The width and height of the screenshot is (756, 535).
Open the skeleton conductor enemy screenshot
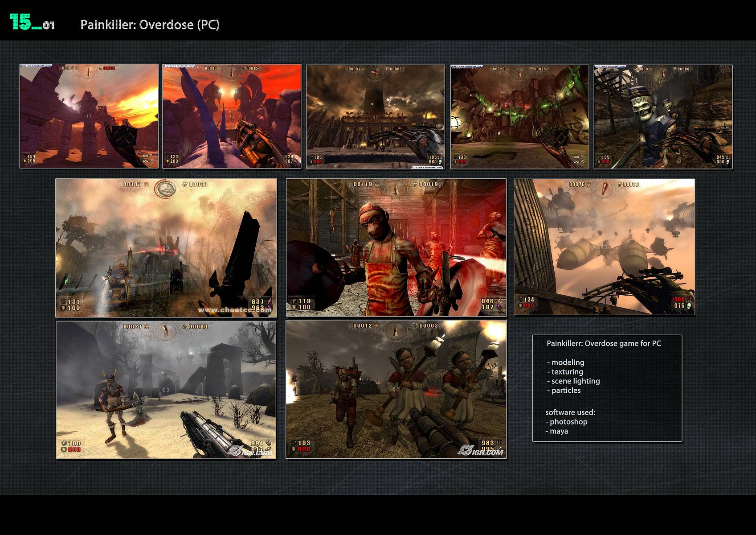pos(663,117)
